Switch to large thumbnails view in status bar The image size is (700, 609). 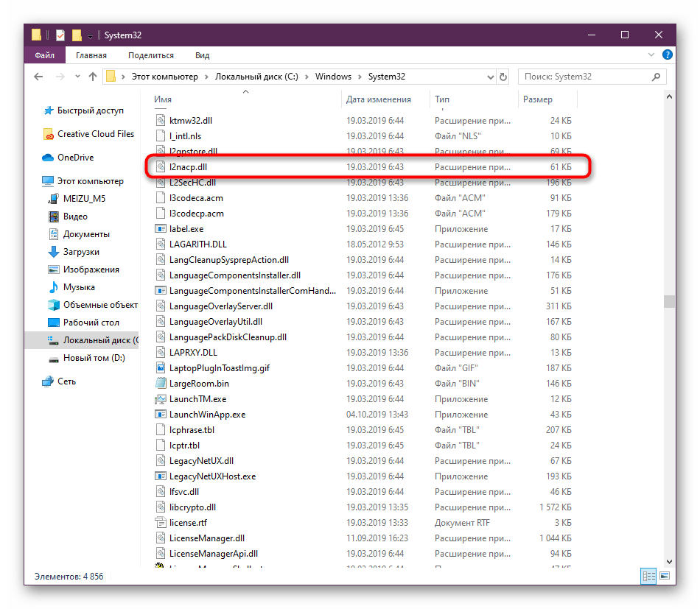pos(665,576)
